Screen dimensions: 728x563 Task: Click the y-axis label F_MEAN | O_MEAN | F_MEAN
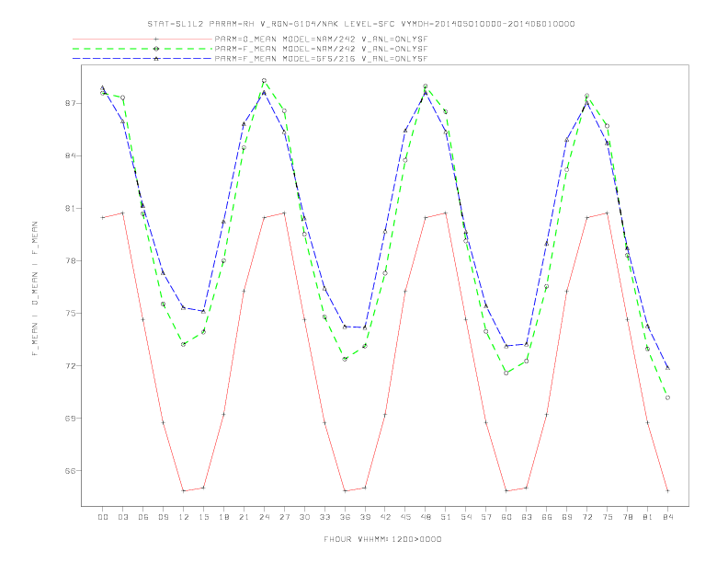point(35,289)
